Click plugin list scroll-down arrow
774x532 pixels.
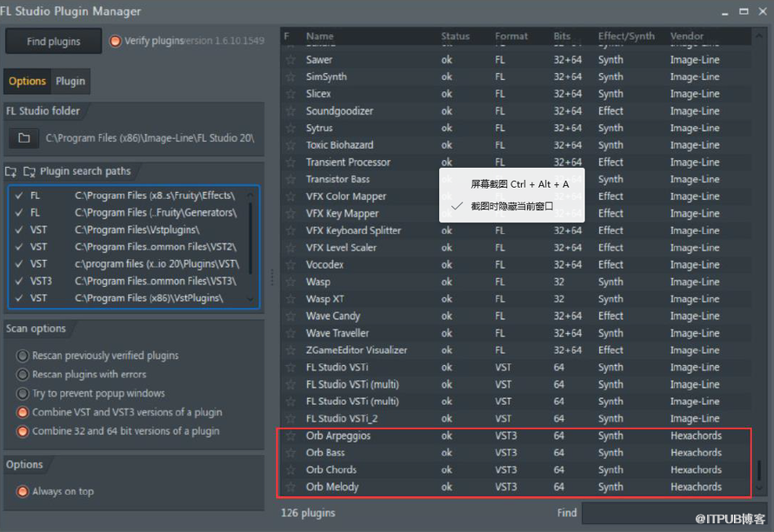click(759, 488)
